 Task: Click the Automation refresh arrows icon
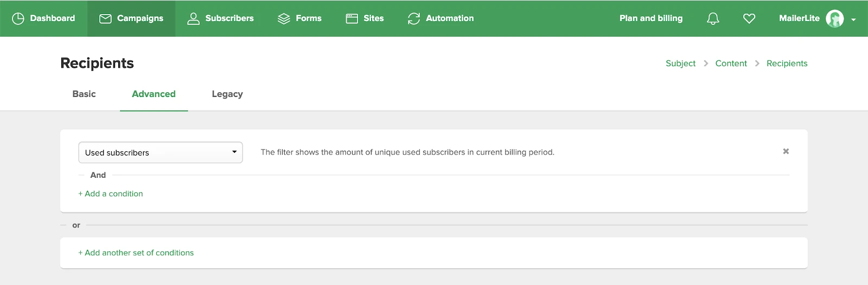point(414,18)
